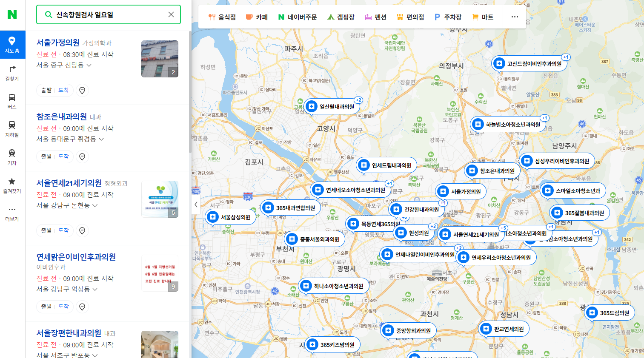Viewport: 644px width, 358px height.
Task: Filter map by 편의점 category
Action: point(410,17)
